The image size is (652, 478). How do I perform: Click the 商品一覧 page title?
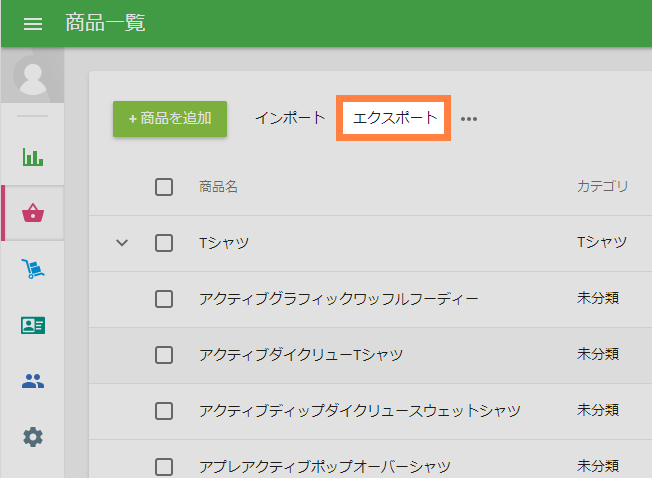tap(105, 23)
